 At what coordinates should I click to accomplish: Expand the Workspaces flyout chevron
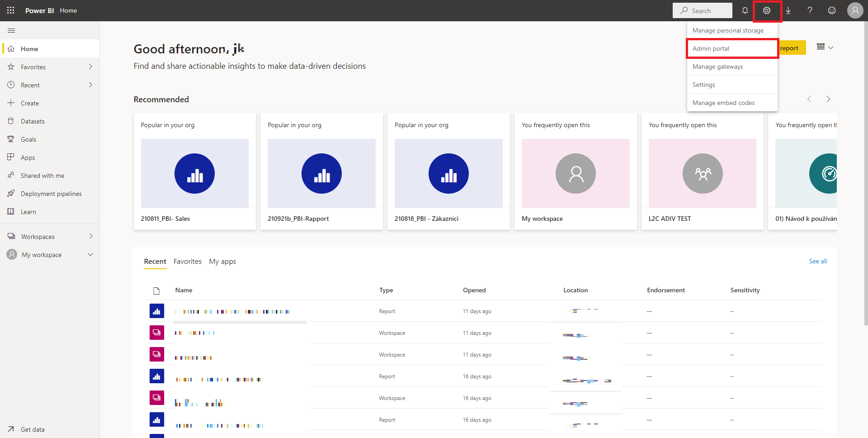pyautogui.click(x=90, y=236)
